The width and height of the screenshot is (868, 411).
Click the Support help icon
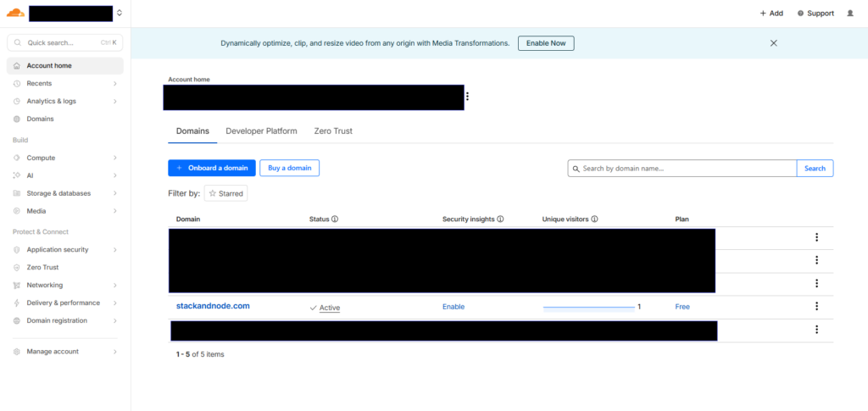point(800,14)
